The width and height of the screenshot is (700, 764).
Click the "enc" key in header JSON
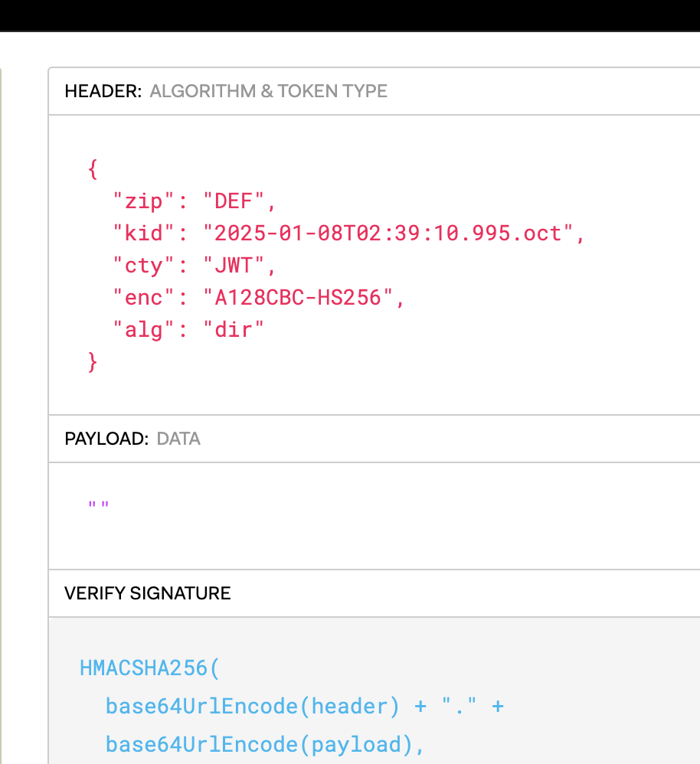pyautogui.click(x=139, y=297)
